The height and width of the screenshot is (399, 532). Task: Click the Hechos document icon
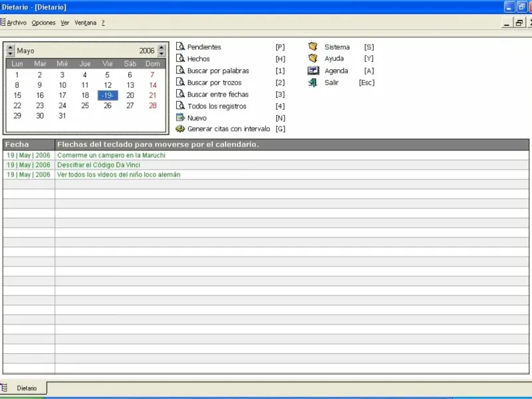(x=180, y=59)
